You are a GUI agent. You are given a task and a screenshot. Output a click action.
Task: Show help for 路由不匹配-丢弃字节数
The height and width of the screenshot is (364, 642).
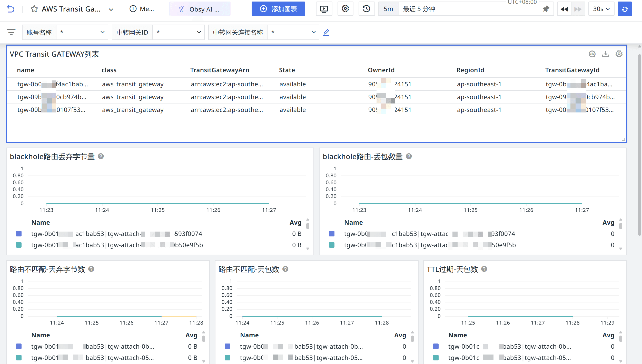point(91,269)
